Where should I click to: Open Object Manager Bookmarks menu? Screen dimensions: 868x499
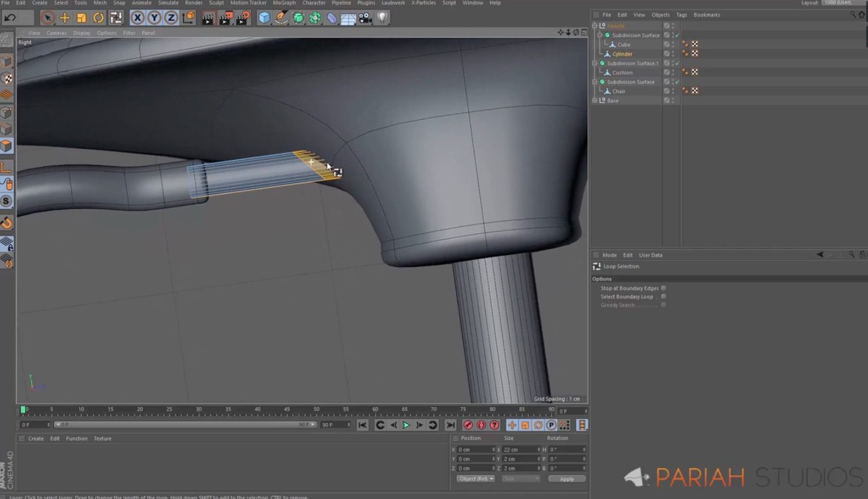tap(707, 15)
